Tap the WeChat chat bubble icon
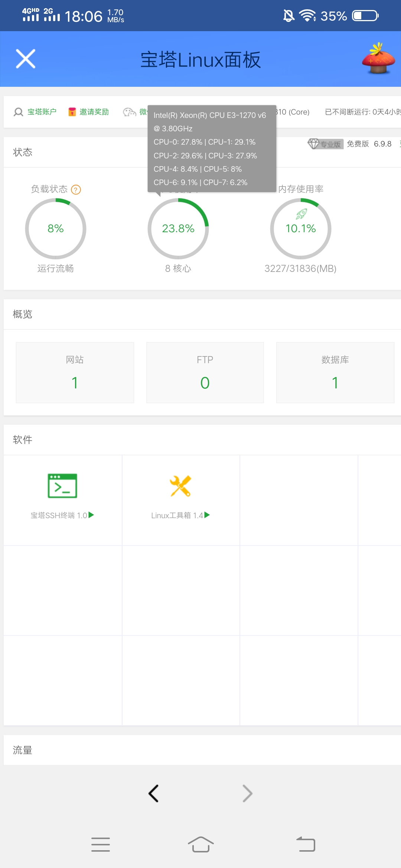The height and width of the screenshot is (868, 401). point(130,112)
